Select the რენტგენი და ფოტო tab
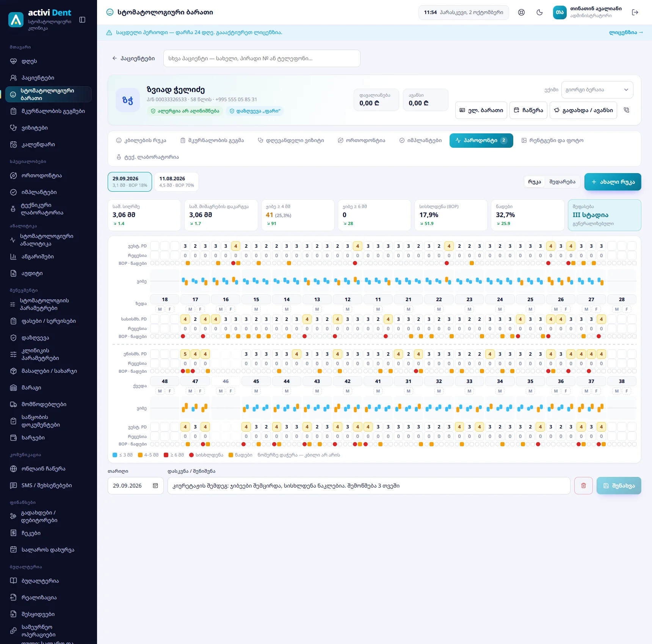The image size is (652, 644). click(x=552, y=141)
